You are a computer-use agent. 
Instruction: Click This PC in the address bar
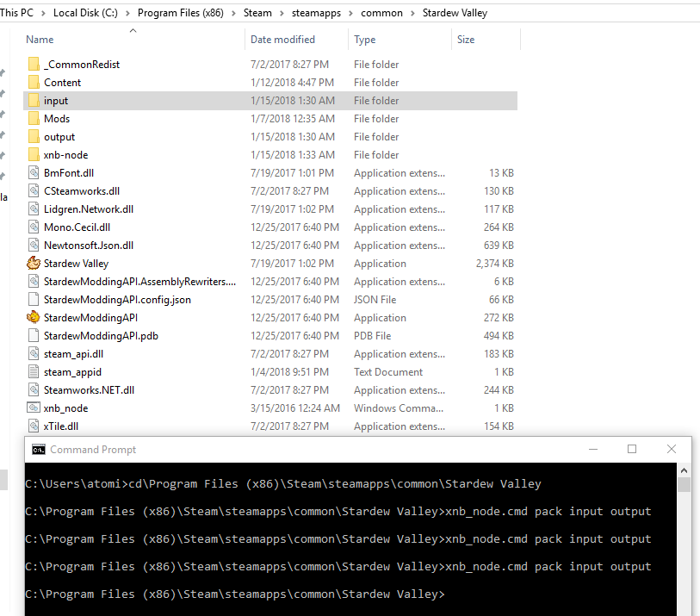pos(19,13)
